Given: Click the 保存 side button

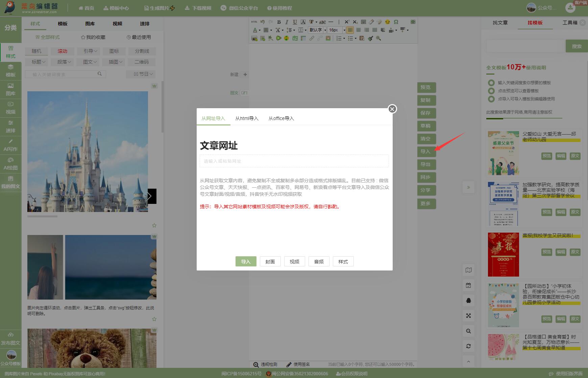Looking at the screenshot, I should [x=426, y=113].
